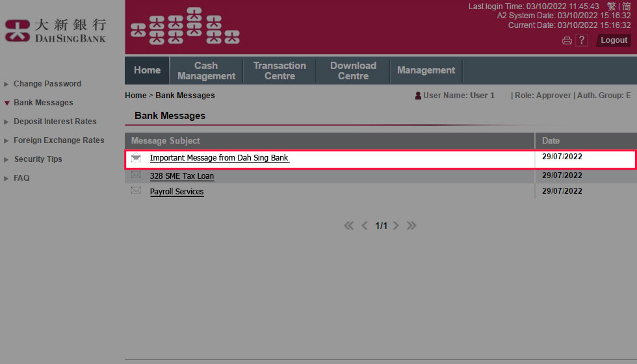Image resolution: width=637 pixels, height=364 pixels.
Task: Log out using the Logout button
Action: coord(614,40)
